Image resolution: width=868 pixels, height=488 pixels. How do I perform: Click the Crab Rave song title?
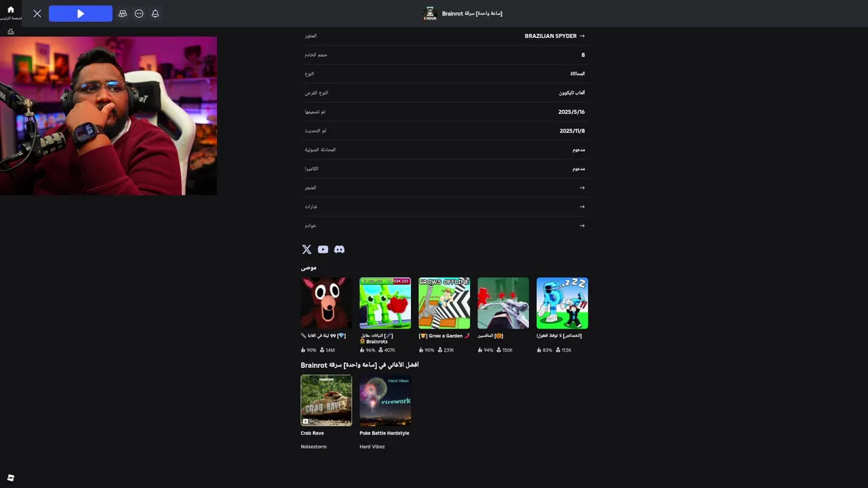coord(312,433)
